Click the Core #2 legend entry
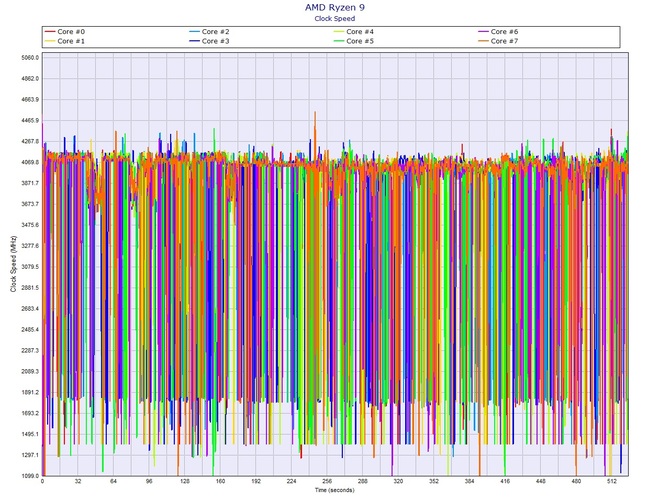Screen dimensions: 670x502 (209, 32)
